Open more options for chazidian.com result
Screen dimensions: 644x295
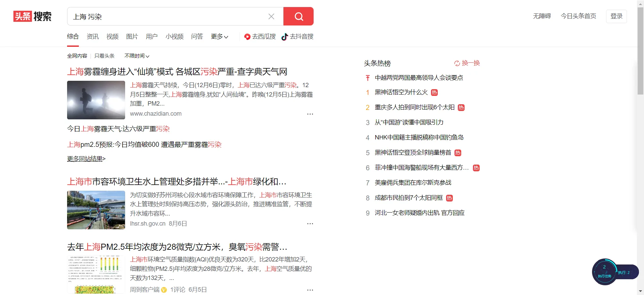pos(310,114)
